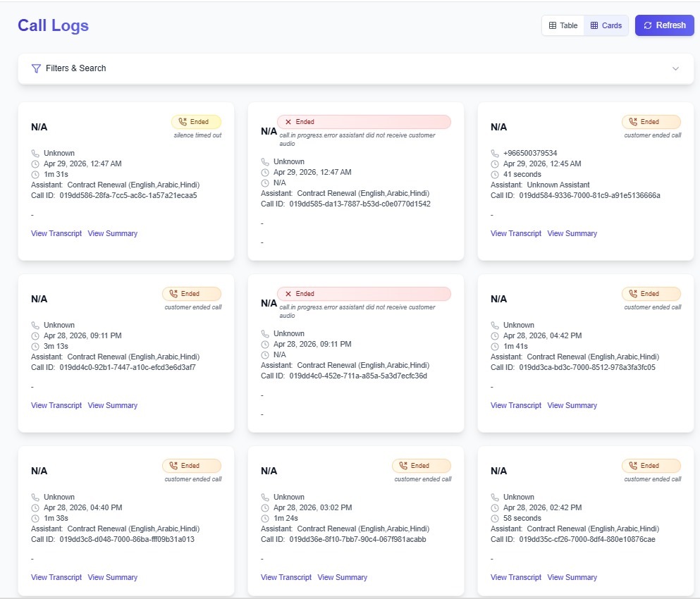View Transcript for 1m 31s call
This screenshot has height=599, width=700.
pyautogui.click(x=56, y=233)
